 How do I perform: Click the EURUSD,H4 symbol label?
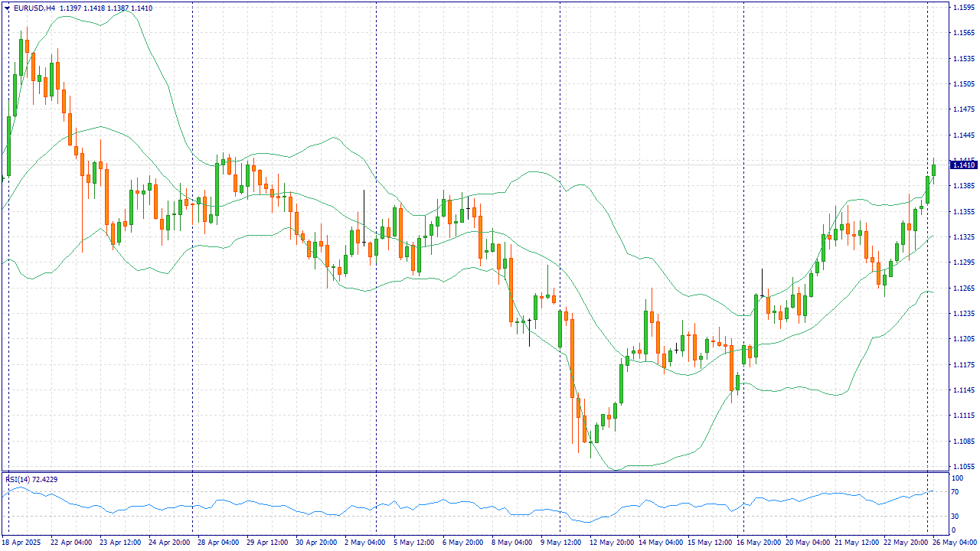click(x=34, y=8)
